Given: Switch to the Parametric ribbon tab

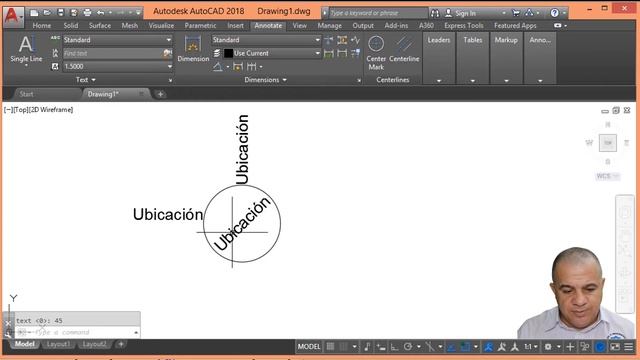Looking at the screenshot, I should coord(200,25).
